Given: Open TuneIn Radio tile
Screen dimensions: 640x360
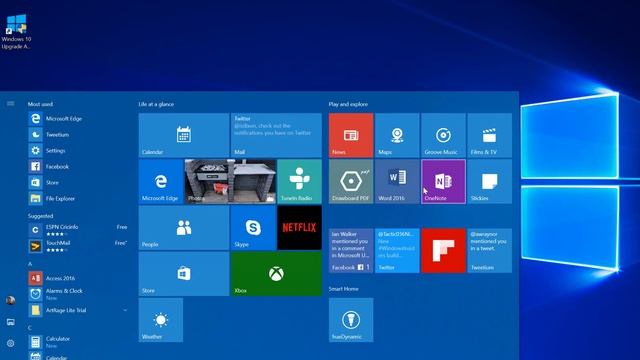Looking at the screenshot, I should pyautogui.click(x=299, y=181).
